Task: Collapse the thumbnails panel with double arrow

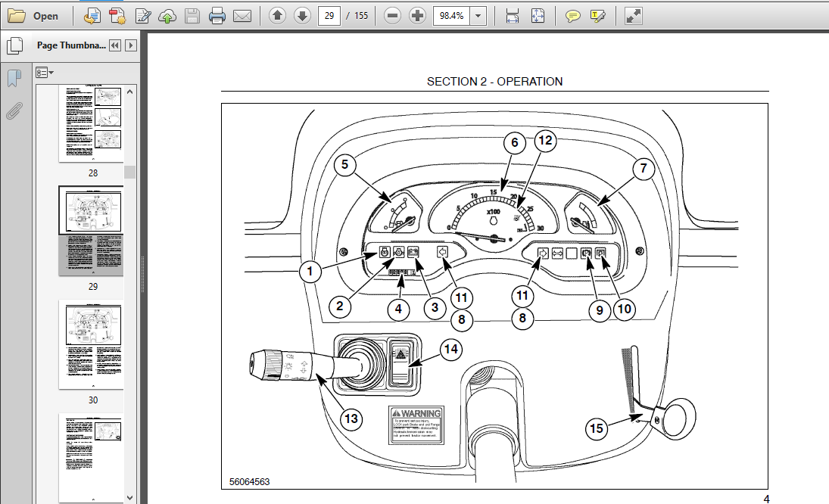Action: point(115,45)
